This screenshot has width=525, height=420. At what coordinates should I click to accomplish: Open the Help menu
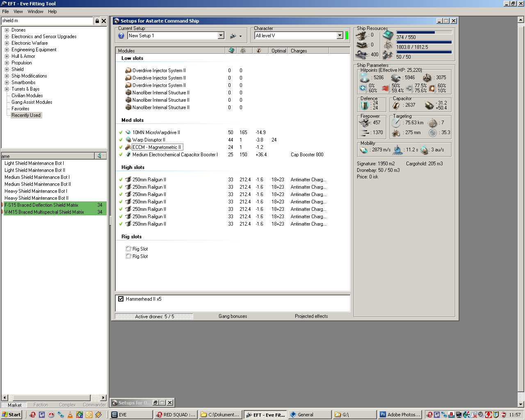click(52, 11)
